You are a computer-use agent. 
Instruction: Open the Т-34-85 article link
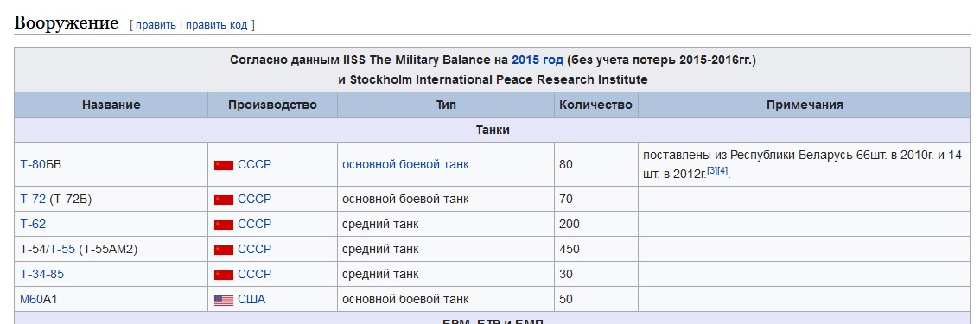pos(41,274)
